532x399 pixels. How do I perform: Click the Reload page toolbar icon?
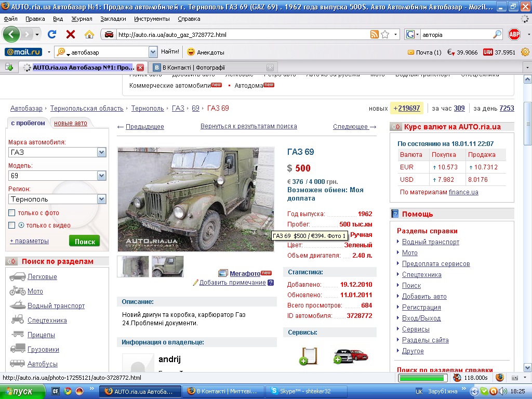pyautogui.click(x=51, y=34)
